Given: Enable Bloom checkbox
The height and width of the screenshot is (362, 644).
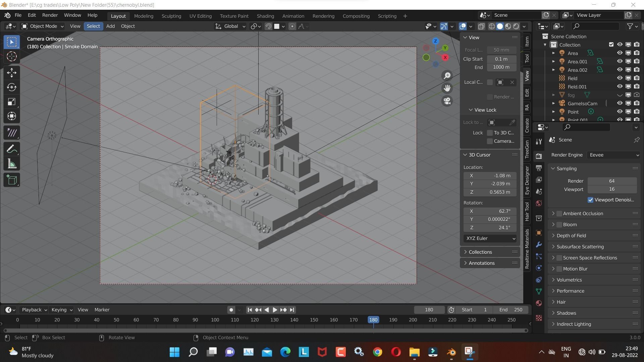Looking at the screenshot, I should tap(559, 225).
